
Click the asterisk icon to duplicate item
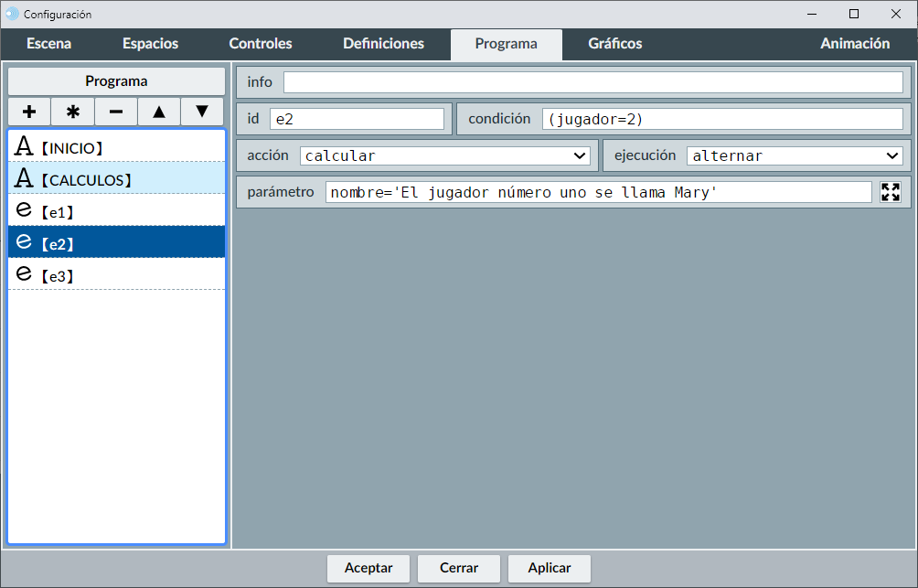pyautogui.click(x=73, y=112)
